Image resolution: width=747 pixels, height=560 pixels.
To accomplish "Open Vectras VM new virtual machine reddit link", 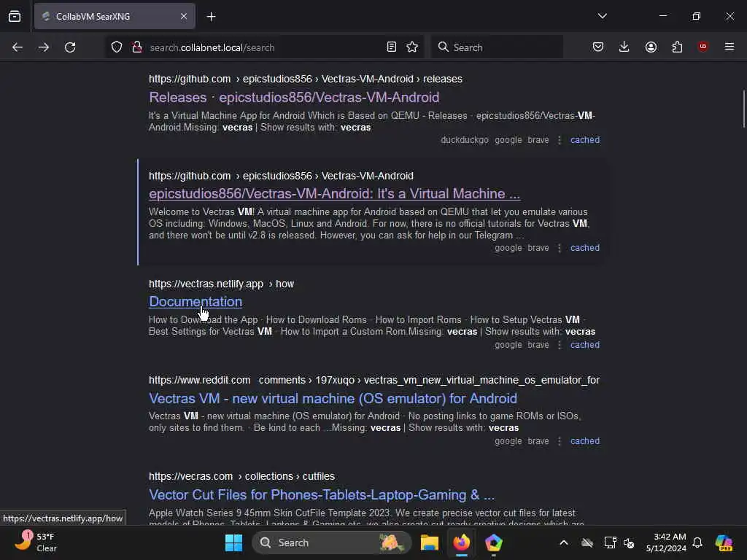I will 333,398.
